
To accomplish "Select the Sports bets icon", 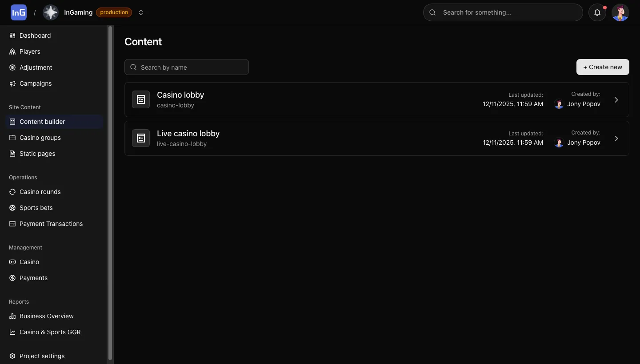I will pos(12,208).
